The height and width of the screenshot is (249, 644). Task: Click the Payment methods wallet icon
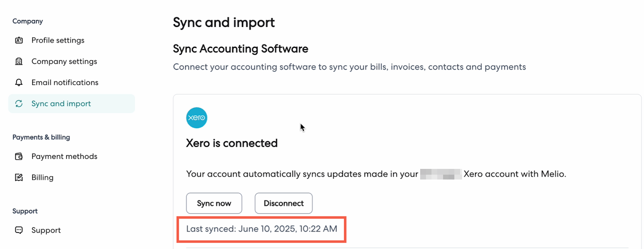click(x=19, y=156)
